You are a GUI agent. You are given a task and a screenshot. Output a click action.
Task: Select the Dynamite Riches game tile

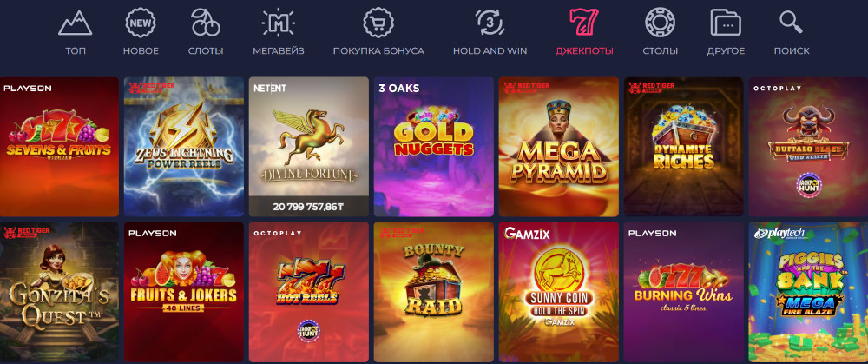click(684, 147)
